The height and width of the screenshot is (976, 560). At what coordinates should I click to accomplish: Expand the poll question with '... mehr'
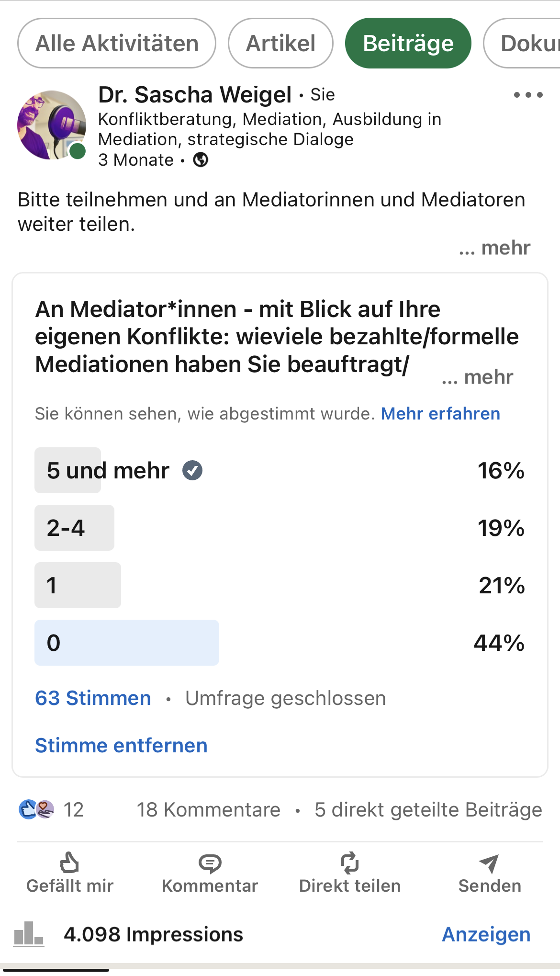click(x=477, y=377)
